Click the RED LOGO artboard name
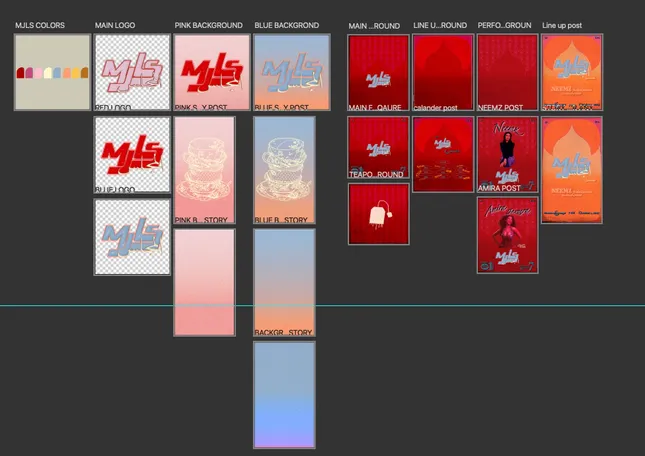This screenshot has width=645, height=456. pos(113,107)
